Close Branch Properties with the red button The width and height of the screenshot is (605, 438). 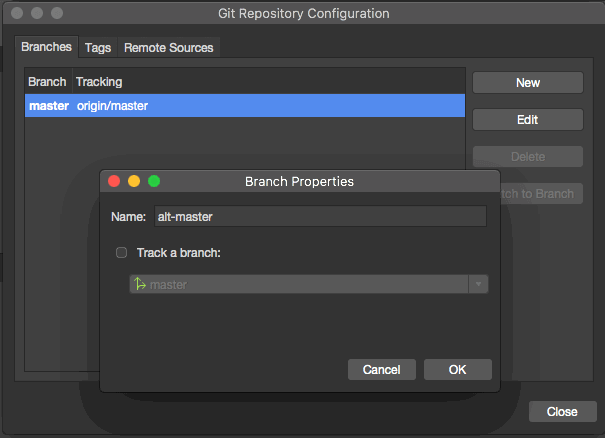[114, 181]
